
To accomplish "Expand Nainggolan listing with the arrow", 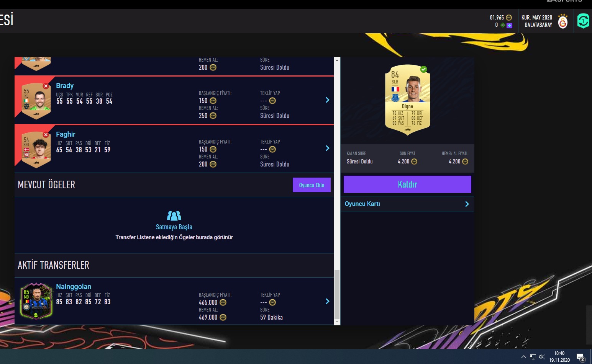I will (x=328, y=301).
